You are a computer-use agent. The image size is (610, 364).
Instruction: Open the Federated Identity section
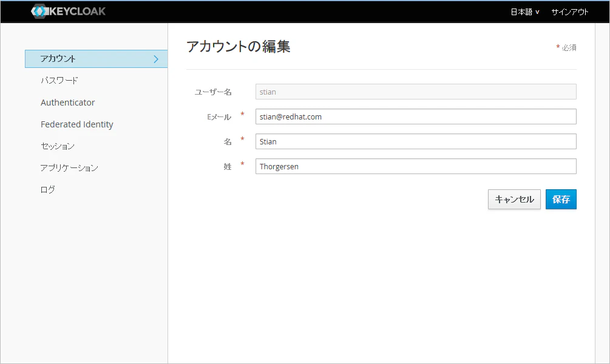[77, 124]
